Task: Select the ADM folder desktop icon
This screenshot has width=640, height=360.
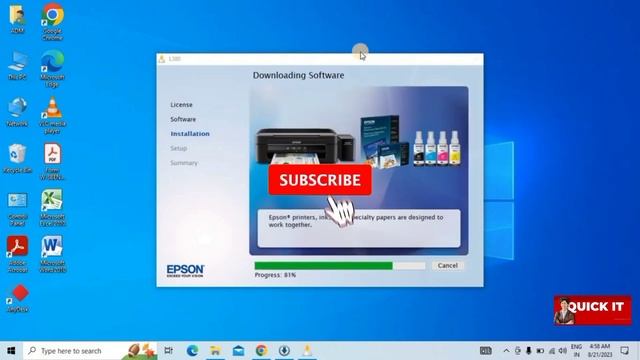Action: [x=17, y=18]
